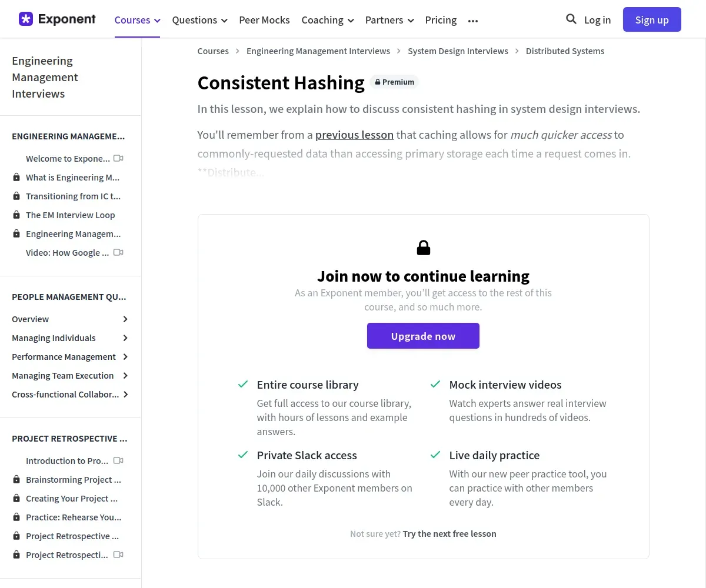Click the more options ellipsis icon

point(473,21)
